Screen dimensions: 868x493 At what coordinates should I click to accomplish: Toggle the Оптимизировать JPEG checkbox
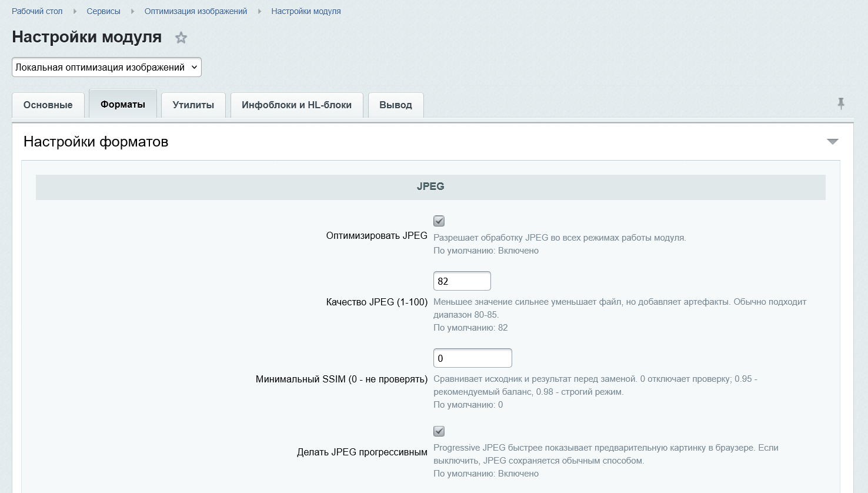click(x=439, y=221)
